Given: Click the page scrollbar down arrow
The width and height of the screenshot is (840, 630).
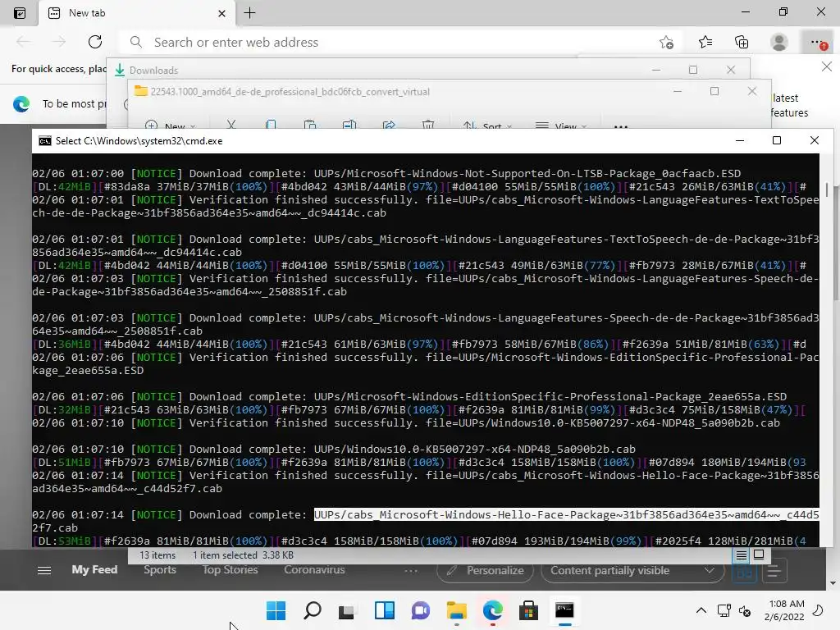Looking at the screenshot, I should 833,583.
